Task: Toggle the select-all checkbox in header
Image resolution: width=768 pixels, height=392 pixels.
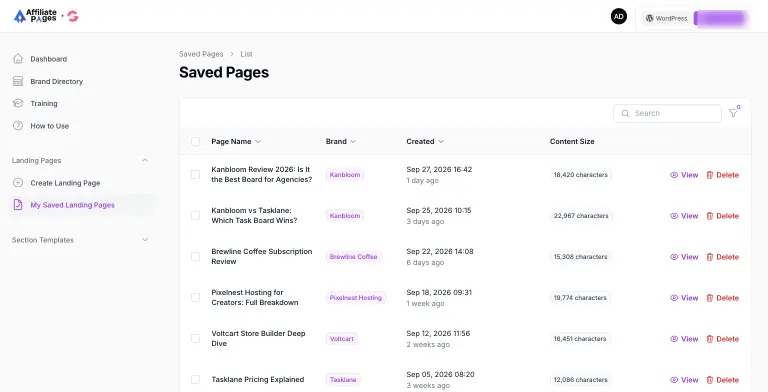Action: coord(195,142)
